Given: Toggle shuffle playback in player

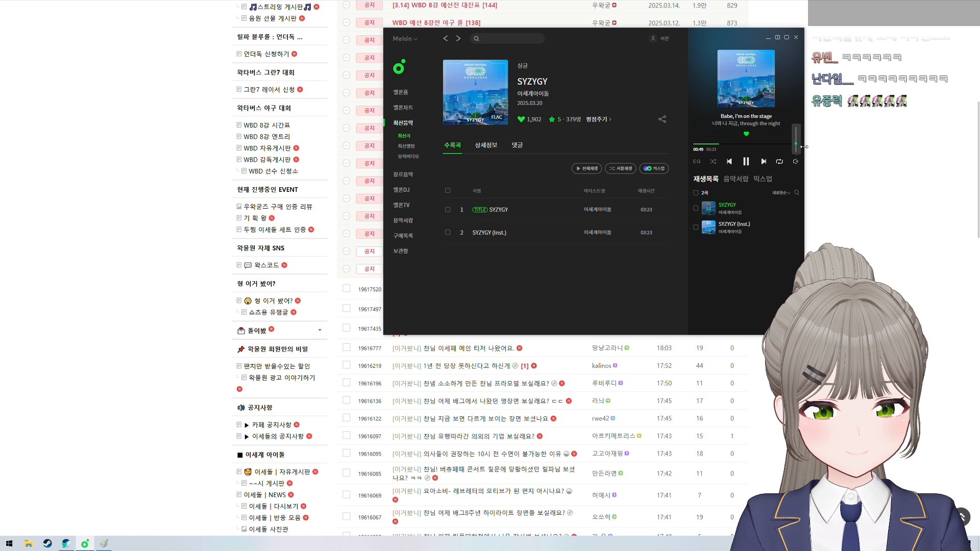Looking at the screenshot, I should click(713, 161).
